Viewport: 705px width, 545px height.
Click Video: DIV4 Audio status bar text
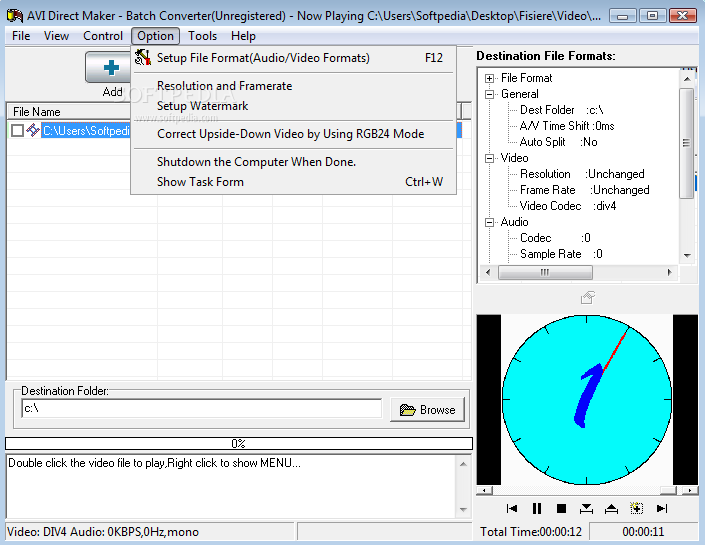tap(103, 532)
